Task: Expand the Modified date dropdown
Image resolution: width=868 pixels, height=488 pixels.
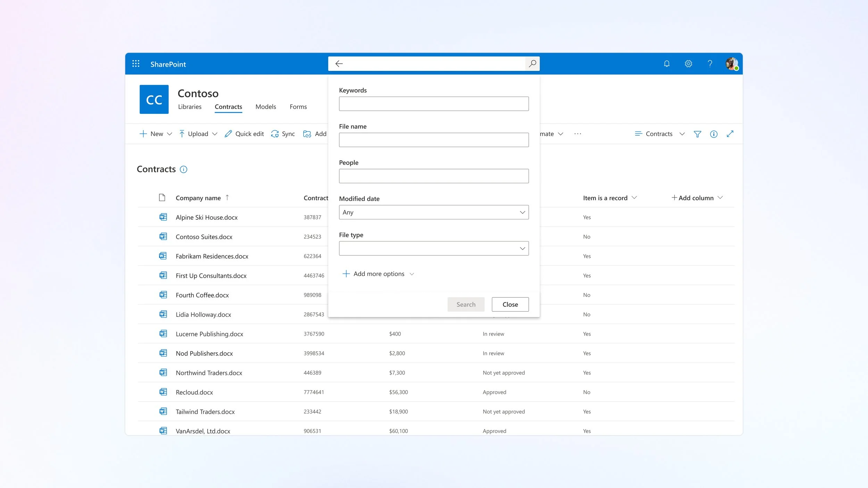Action: (x=434, y=212)
